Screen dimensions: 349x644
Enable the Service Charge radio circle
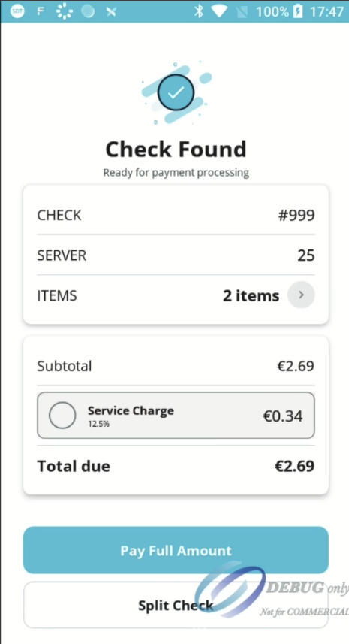pos(62,416)
